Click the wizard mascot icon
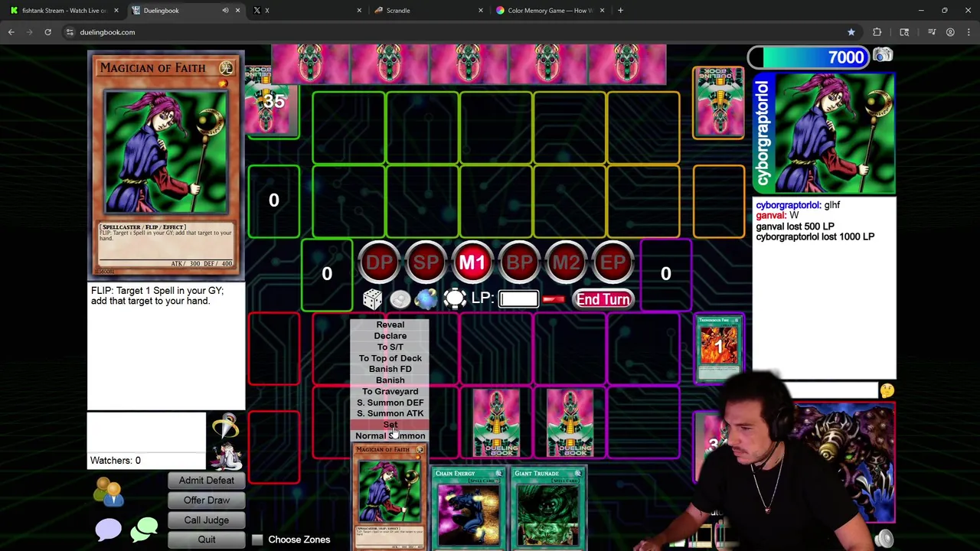This screenshot has height=551, width=980. click(x=226, y=455)
